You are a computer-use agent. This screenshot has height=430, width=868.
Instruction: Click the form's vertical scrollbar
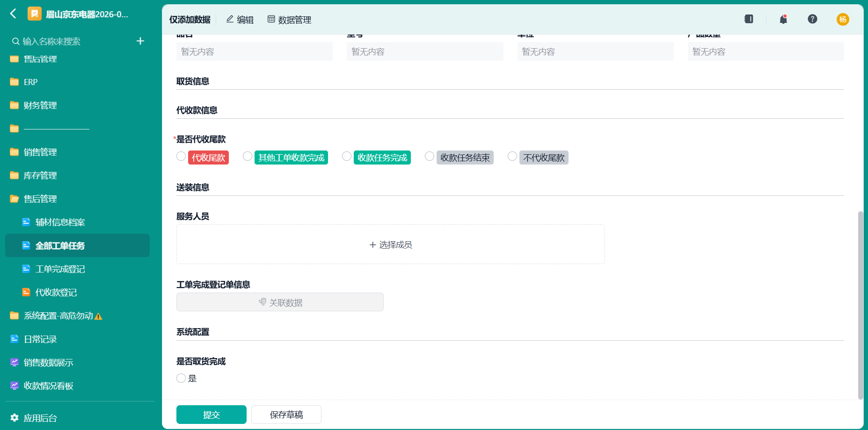tap(861, 305)
